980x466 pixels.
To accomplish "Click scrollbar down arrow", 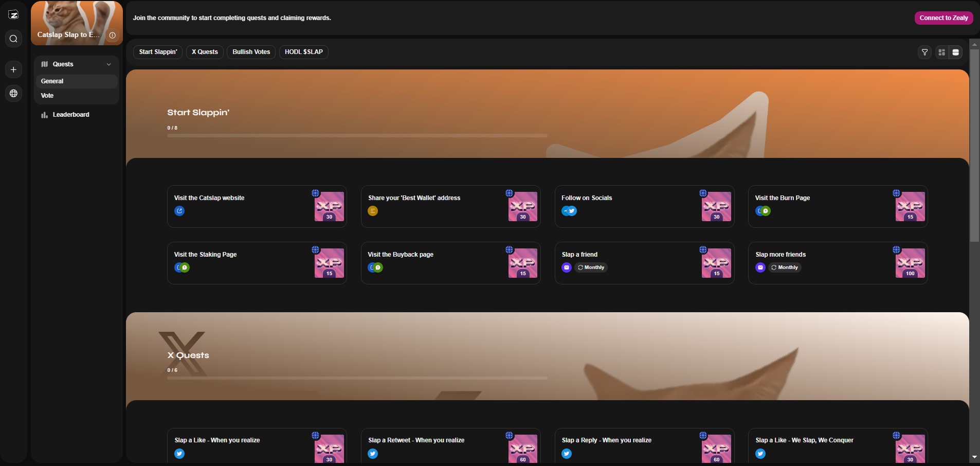I will point(974,457).
